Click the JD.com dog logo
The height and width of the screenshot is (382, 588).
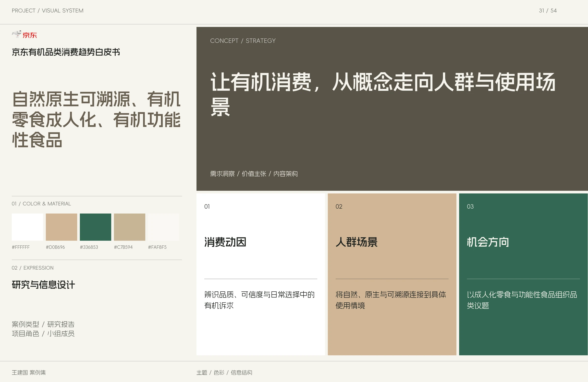[x=24, y=35]
